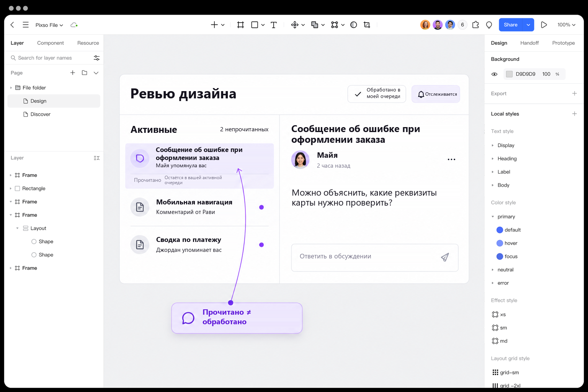Open the plugins puzzle icon
588x392 pixels.
475,25
